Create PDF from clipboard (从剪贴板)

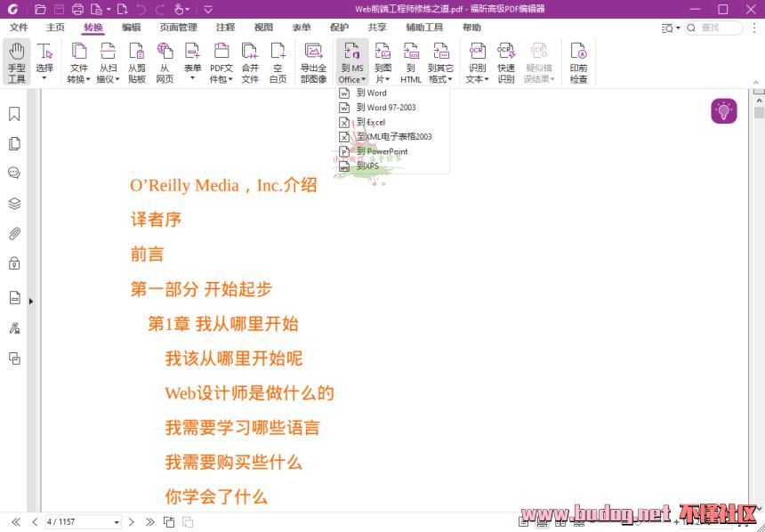tap(137, 62)
